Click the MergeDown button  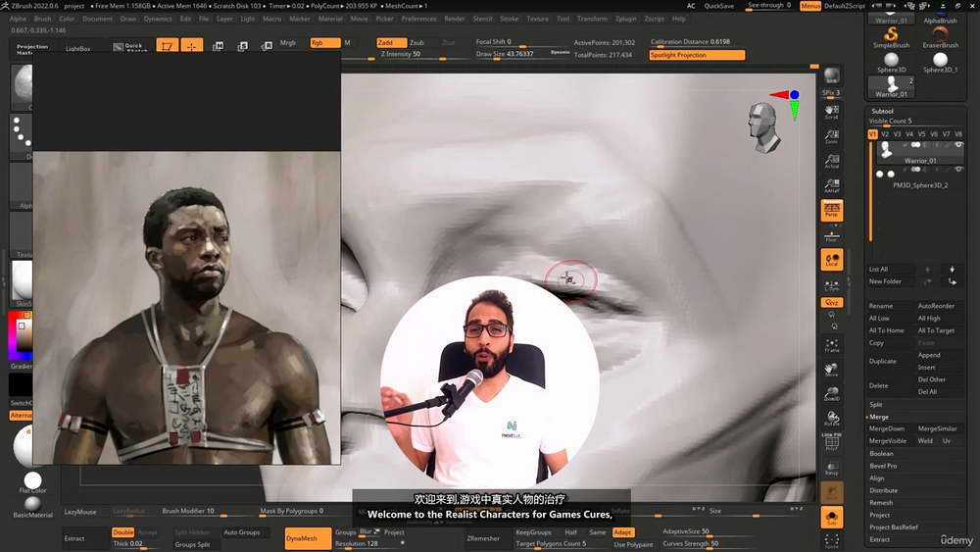(887, 429)
